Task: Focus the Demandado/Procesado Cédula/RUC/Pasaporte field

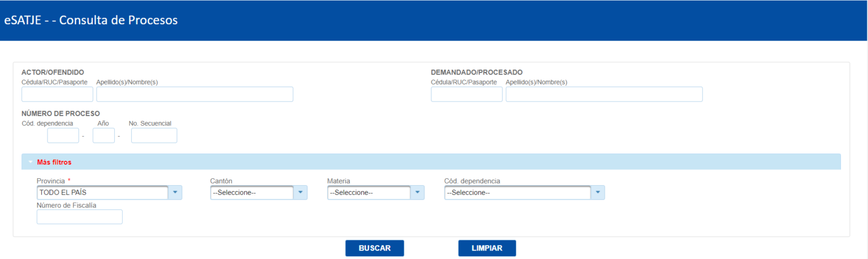Action: pos(467,94)
